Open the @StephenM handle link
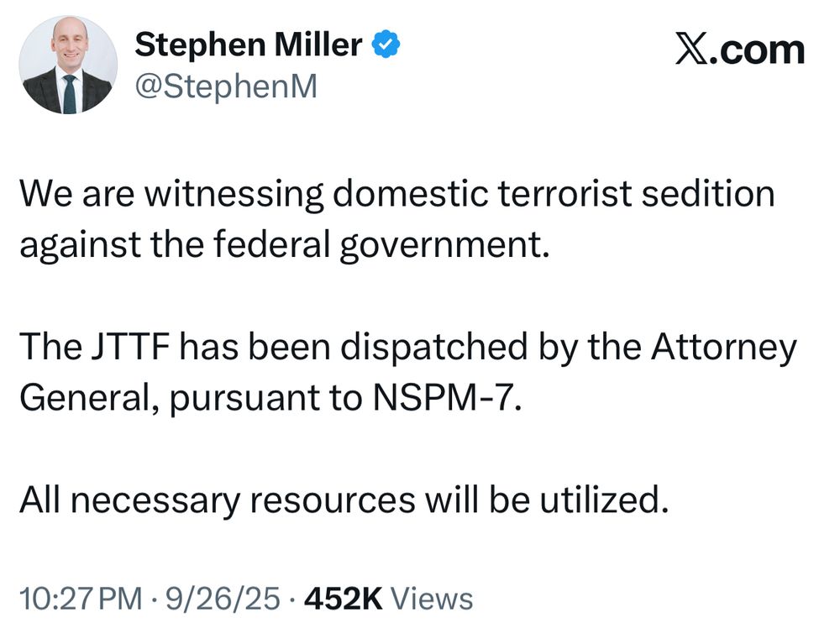840x628 pixels. point(226,86)
